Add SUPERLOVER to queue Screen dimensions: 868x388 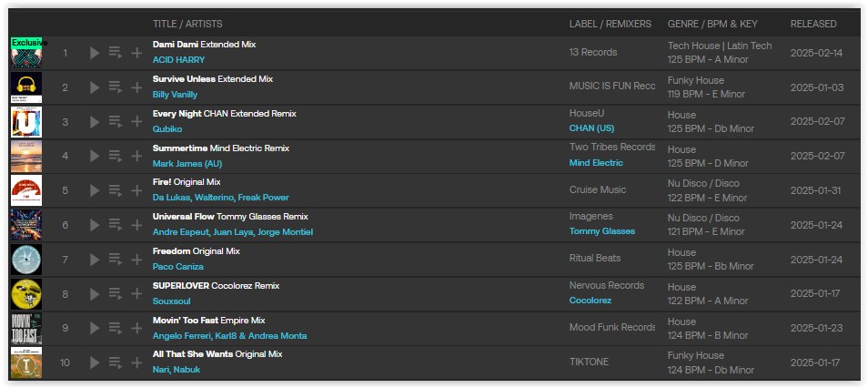(116, 294)
